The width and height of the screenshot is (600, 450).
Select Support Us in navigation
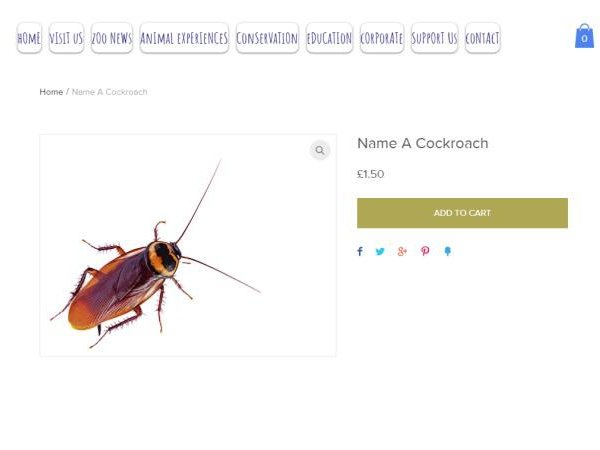[x=434, y=38]
